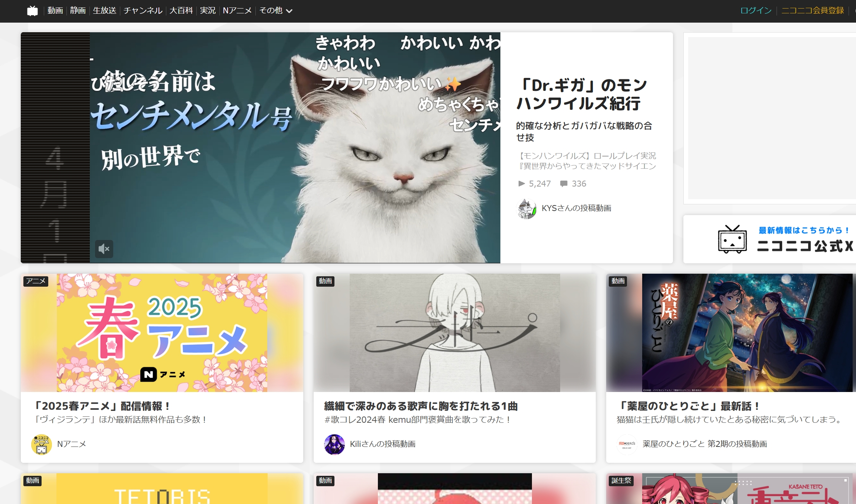Screen dimensions: 856x504
Task: Expand the その他 dropdown menu
Action: pyautogui.click(x=275, y=11)
